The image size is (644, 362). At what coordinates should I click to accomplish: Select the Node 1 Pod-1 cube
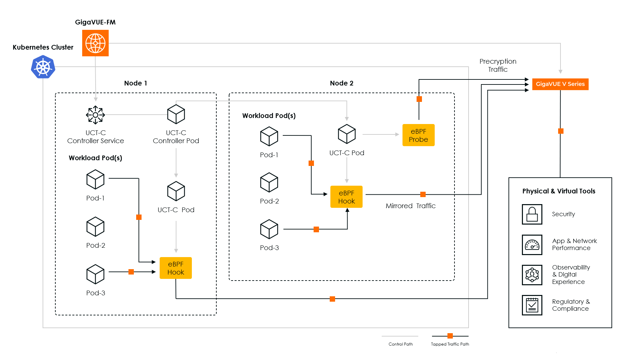(95, 179)
